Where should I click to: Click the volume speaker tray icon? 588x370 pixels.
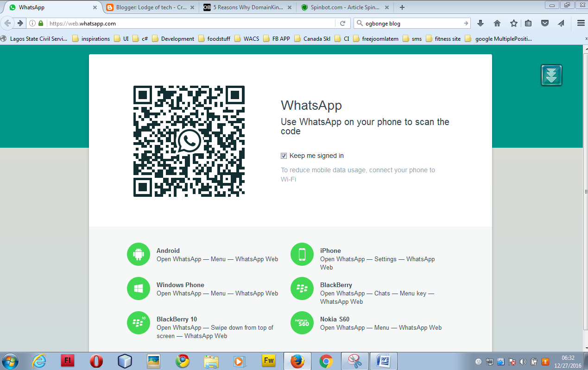click(x=523, y=361)
